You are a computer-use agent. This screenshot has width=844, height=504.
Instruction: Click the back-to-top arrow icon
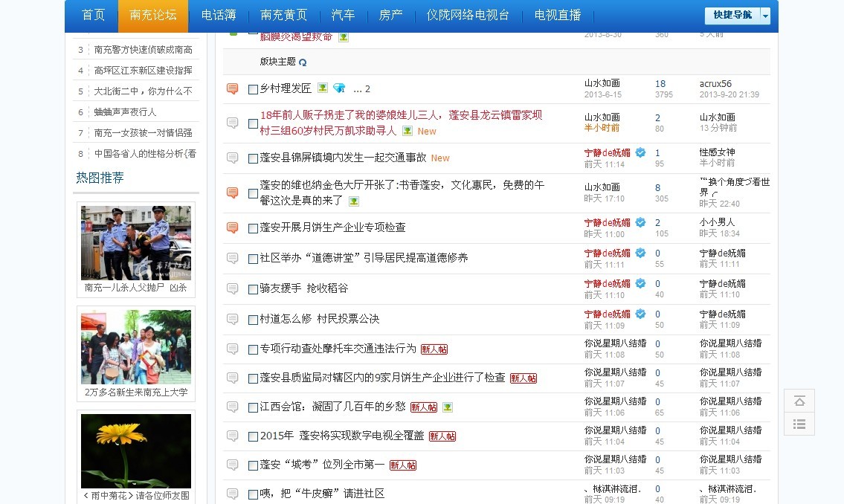[x=799, y=401]
